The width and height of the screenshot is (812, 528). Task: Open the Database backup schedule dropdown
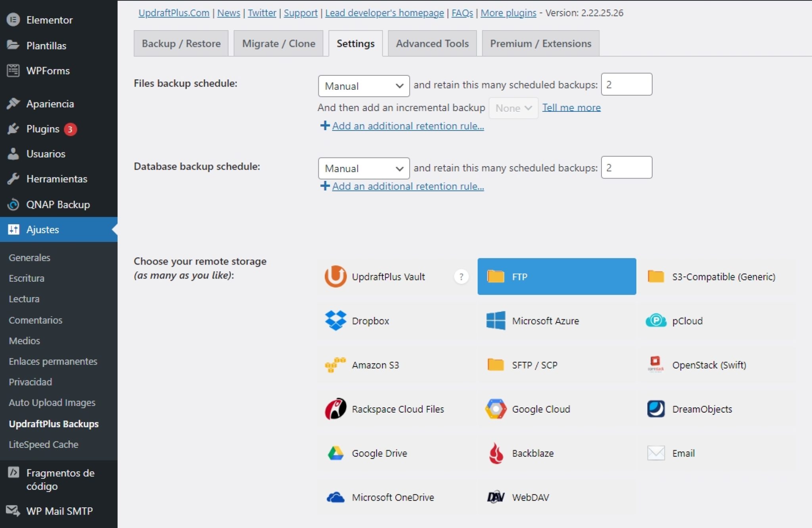pyautogui.click(x=363, y=168)
